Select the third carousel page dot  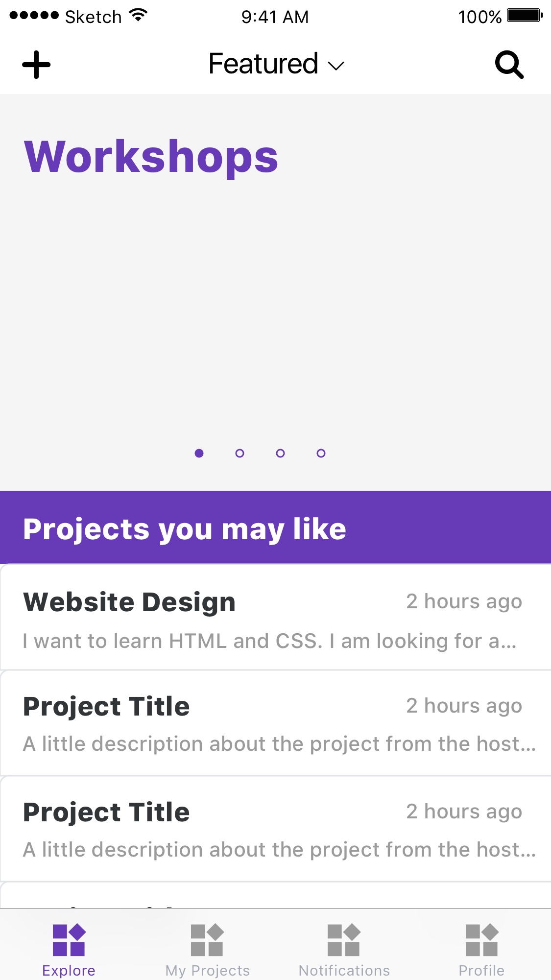click(280, 453)
